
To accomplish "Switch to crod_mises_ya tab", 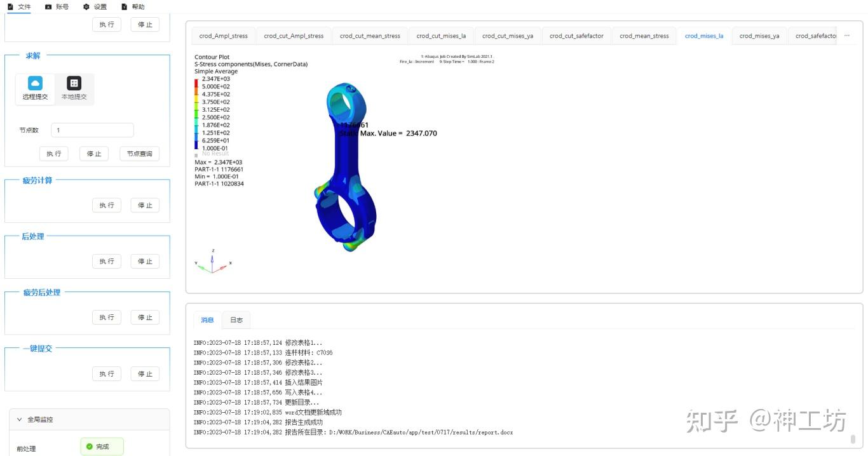I will coord(759,36).
